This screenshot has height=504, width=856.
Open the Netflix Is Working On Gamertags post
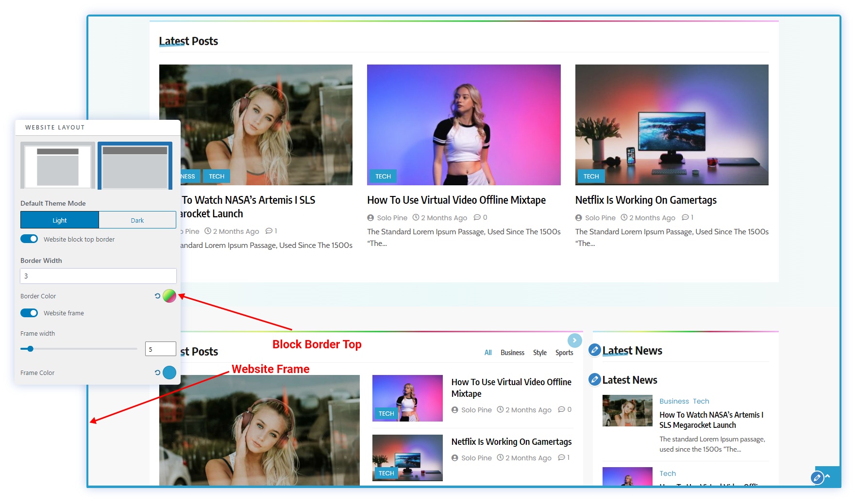pos(645,200)
